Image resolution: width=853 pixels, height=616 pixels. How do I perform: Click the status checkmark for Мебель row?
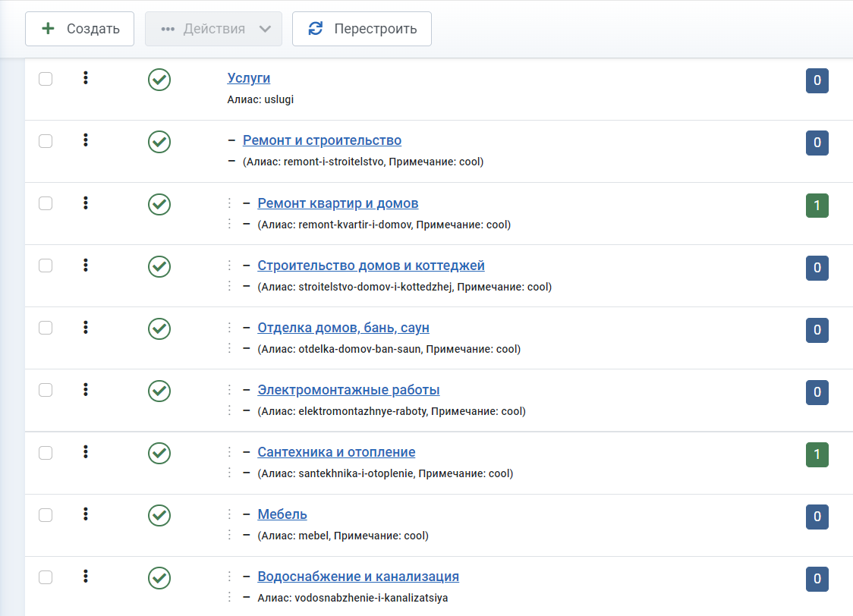159,515
